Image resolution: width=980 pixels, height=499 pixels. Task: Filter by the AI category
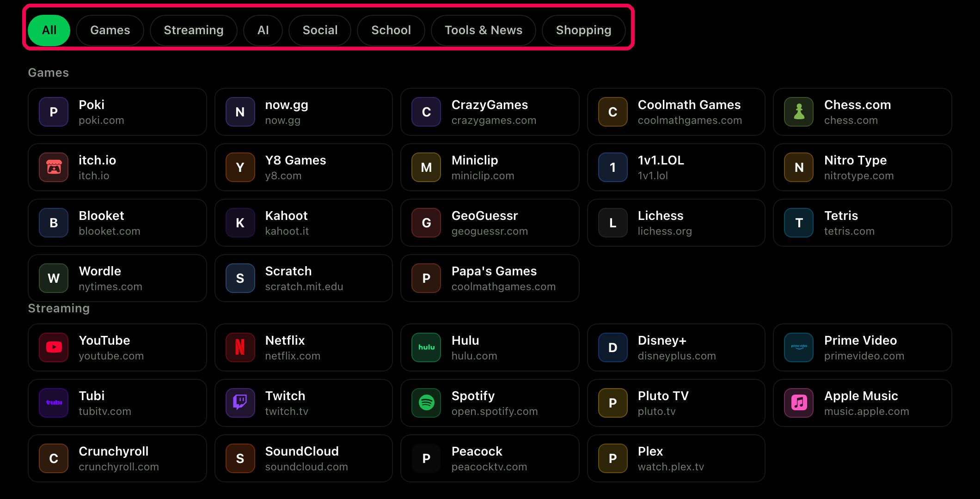[263, 30]
